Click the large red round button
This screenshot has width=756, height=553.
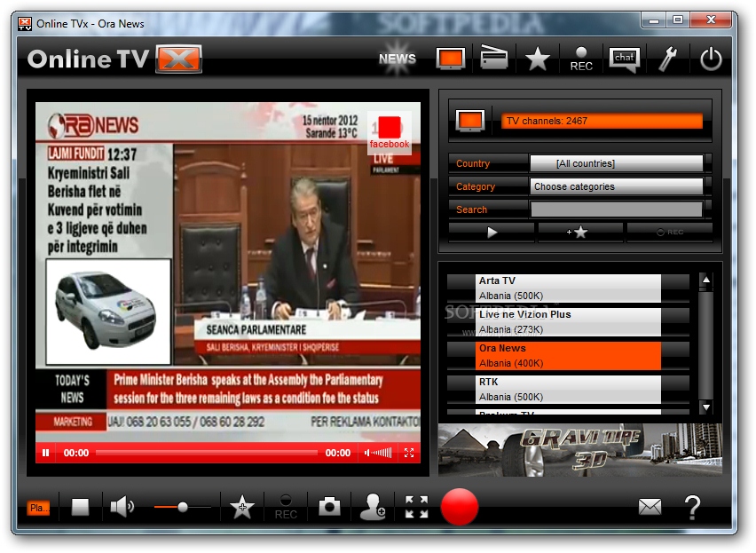click(x=460, y=507)
